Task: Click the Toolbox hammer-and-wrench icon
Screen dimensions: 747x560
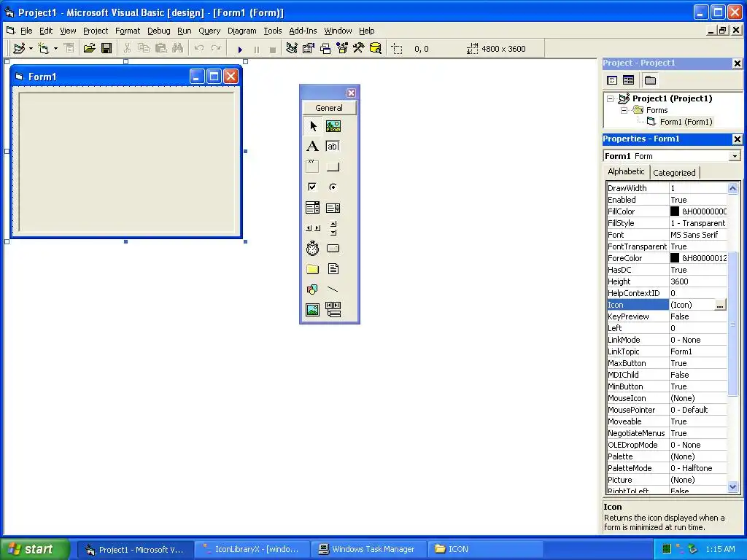Action: tap(358, 48)
